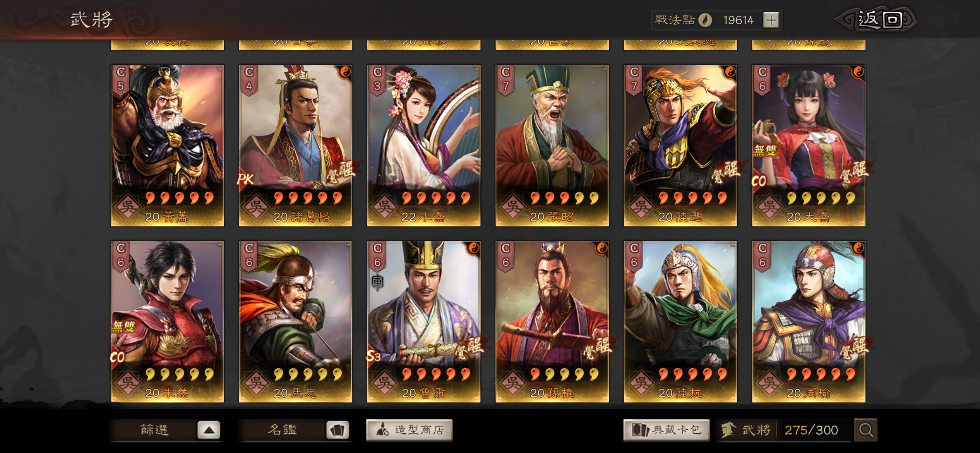This screenshot has width=980, height=453.
Task: Click the 返回 back button
Action: coord(876,20)
